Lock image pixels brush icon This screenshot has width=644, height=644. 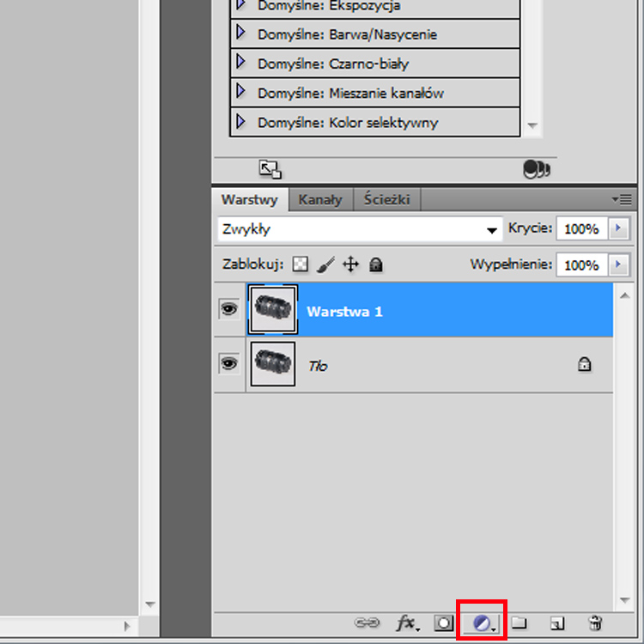pyautogui.click(x=325, y=264)
